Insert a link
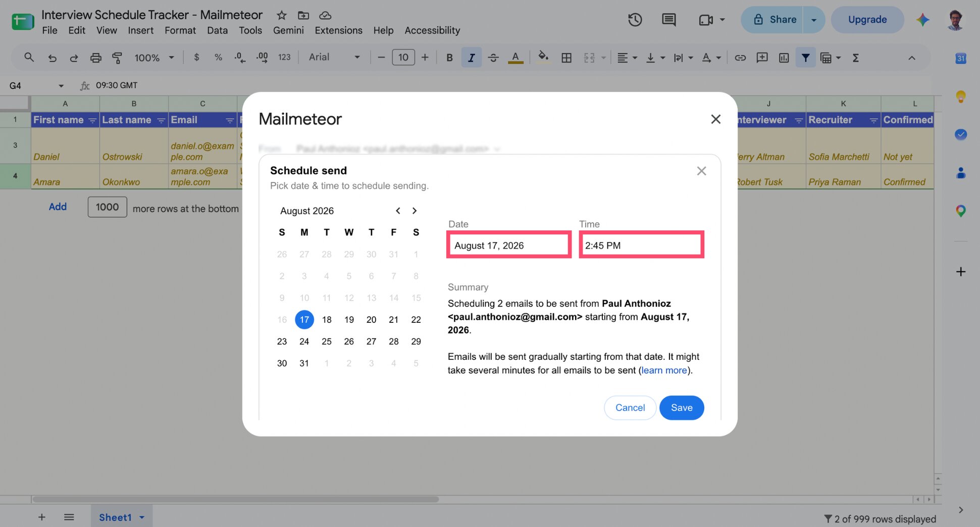Viewport: 980px width, 527px height. [740, 58]
